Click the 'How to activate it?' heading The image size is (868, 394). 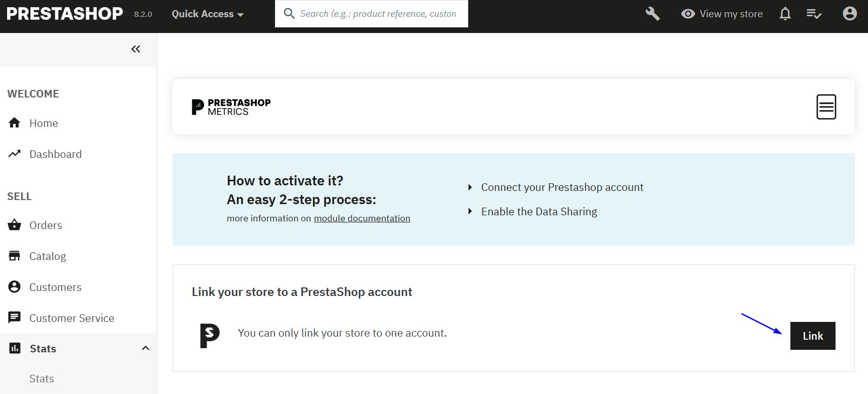285,181
